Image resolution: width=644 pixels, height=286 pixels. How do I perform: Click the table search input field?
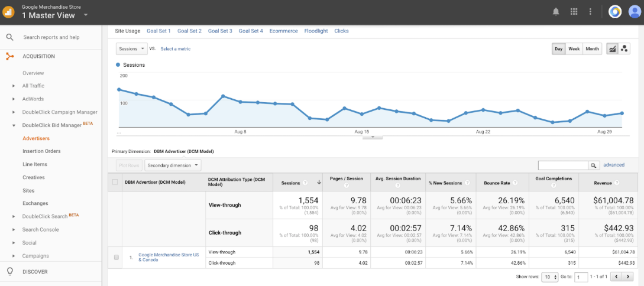tap(562, 165)
